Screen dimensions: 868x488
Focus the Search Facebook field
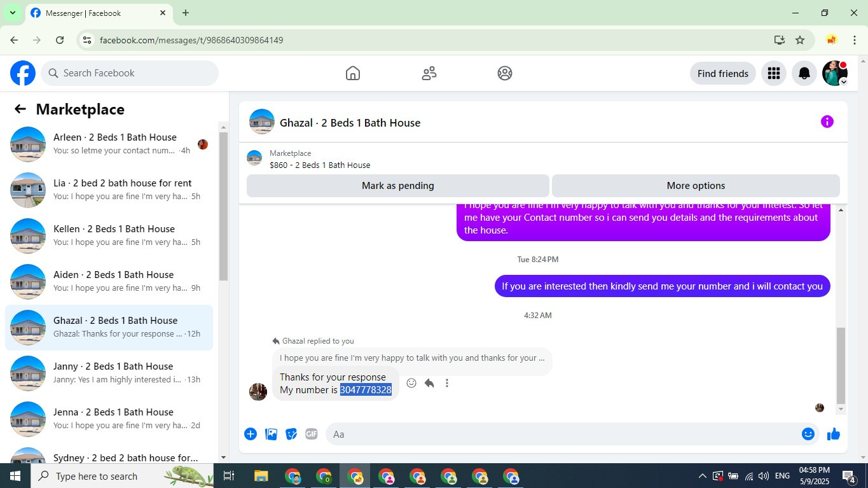coord(130,73)
